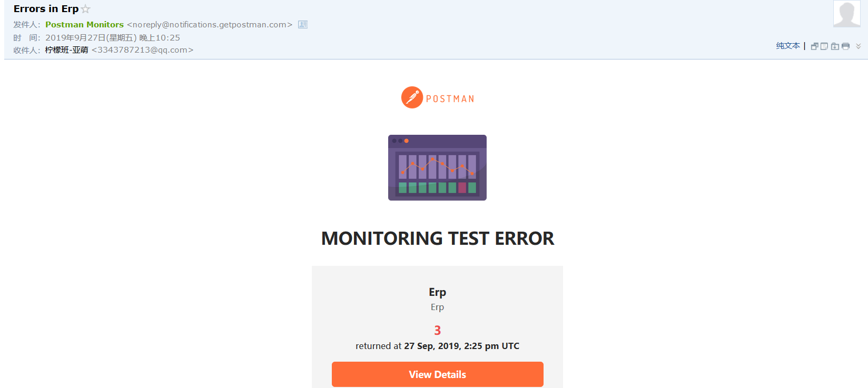Star the "Errors in Erp" email
The image size is (868, 388).
pos(86,9)
